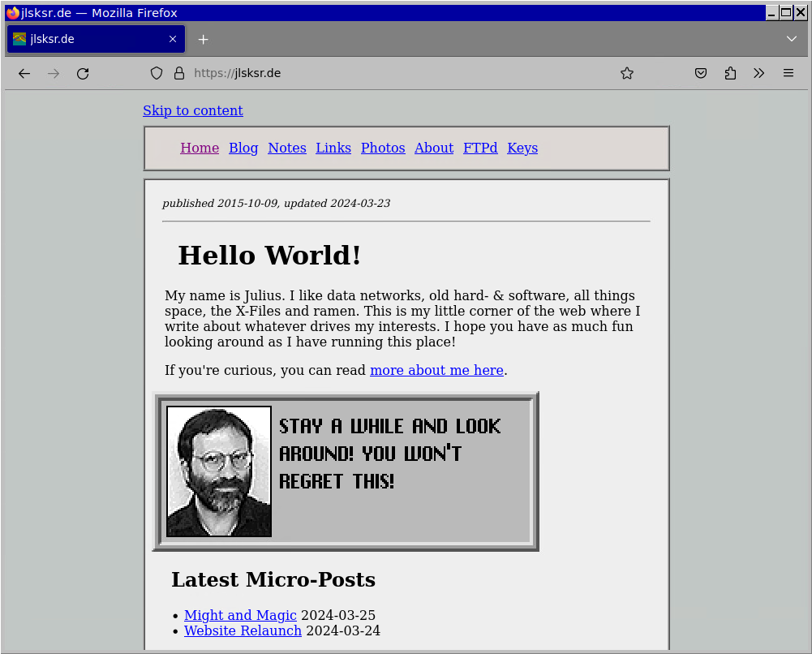Screen dimensions: 812x654
Task: Open the Save to Pocket icon
Action: click(x=701, y=73)
